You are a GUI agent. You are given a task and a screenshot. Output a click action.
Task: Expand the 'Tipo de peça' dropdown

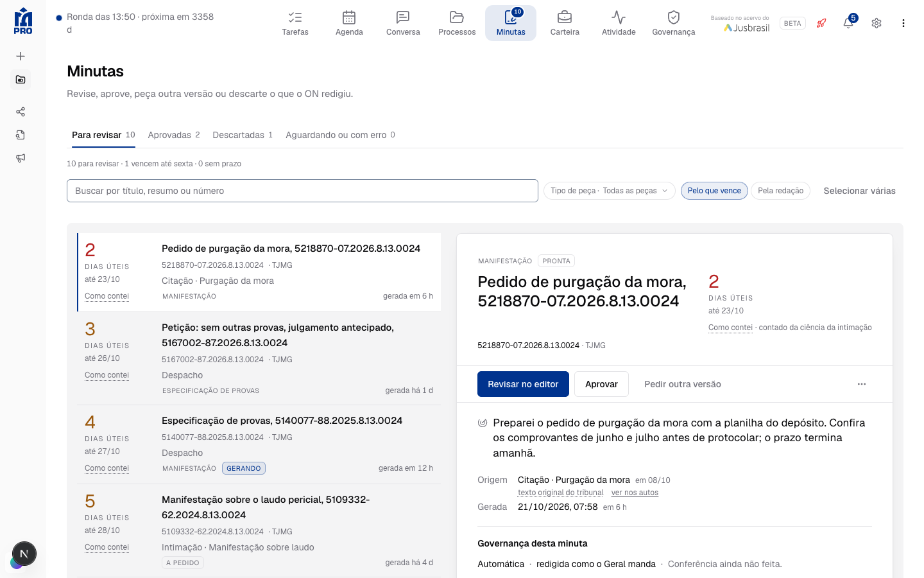pos(609,191)
